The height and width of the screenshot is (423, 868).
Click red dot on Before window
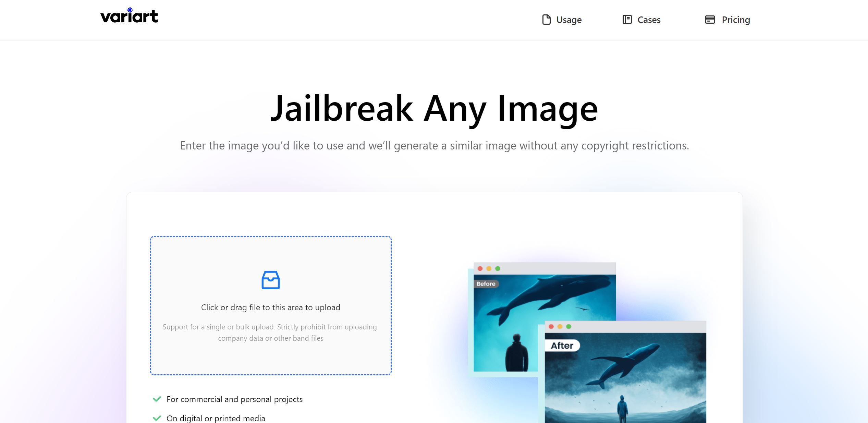[x=480, y=269]
